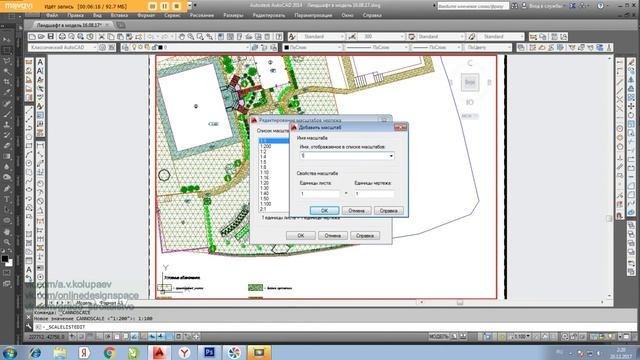
Task: Click the Cut scissors icon in the toolbar
Action: pos(102,37)
